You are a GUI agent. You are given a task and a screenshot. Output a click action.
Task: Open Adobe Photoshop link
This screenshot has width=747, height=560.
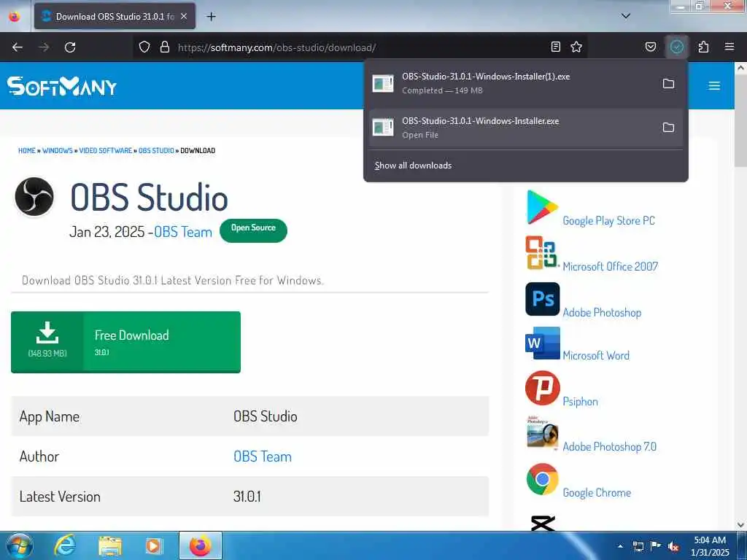click(x=602, y=313)
